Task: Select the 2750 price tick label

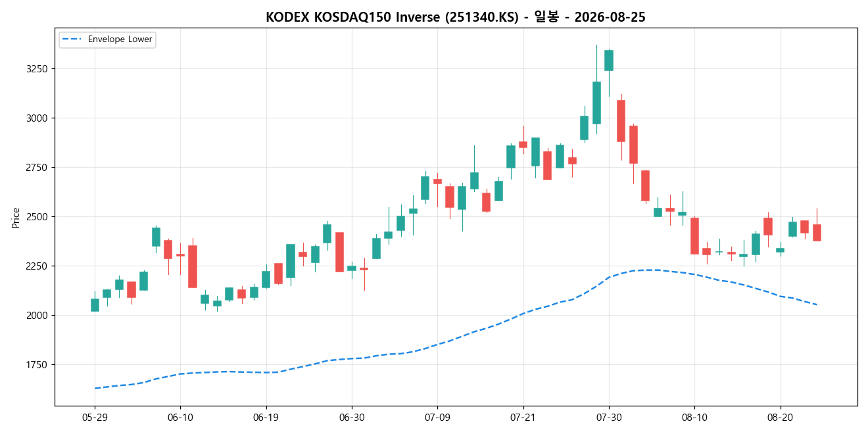Action: (x=37, y=167)
